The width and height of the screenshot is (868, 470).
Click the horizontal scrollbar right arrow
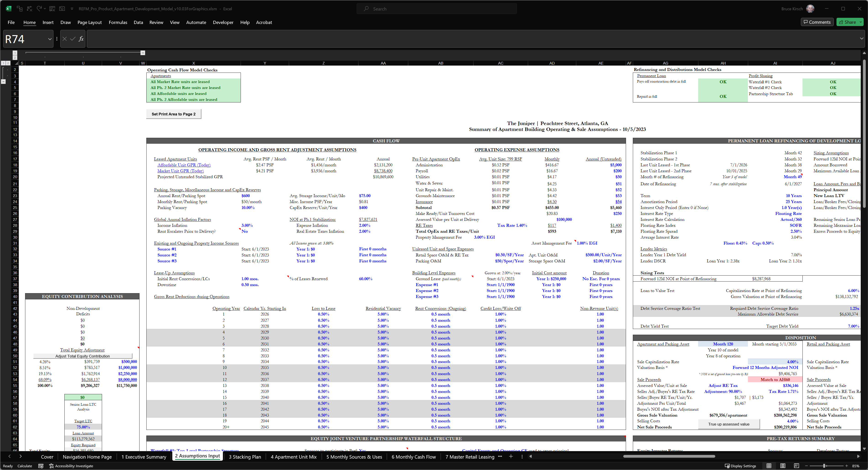pos(858,457)
